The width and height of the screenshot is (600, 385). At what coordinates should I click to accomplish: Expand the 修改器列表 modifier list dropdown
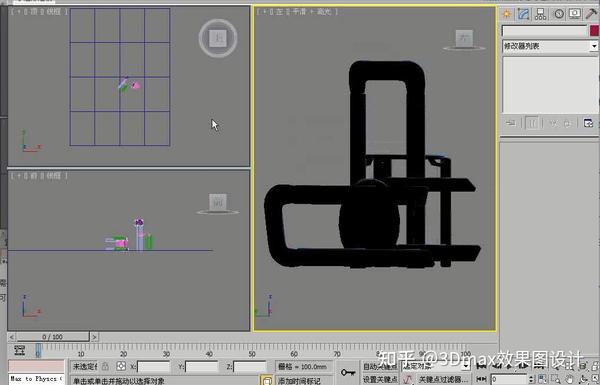coord(594,46)
